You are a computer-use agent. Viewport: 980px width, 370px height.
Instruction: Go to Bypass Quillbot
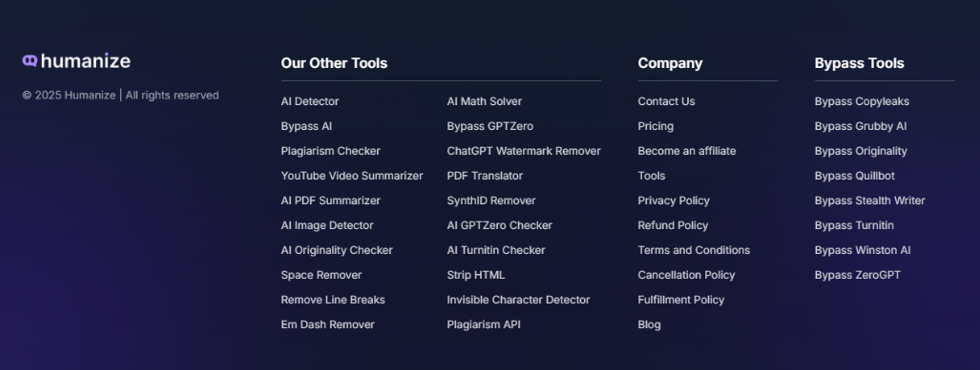point(855,176)
